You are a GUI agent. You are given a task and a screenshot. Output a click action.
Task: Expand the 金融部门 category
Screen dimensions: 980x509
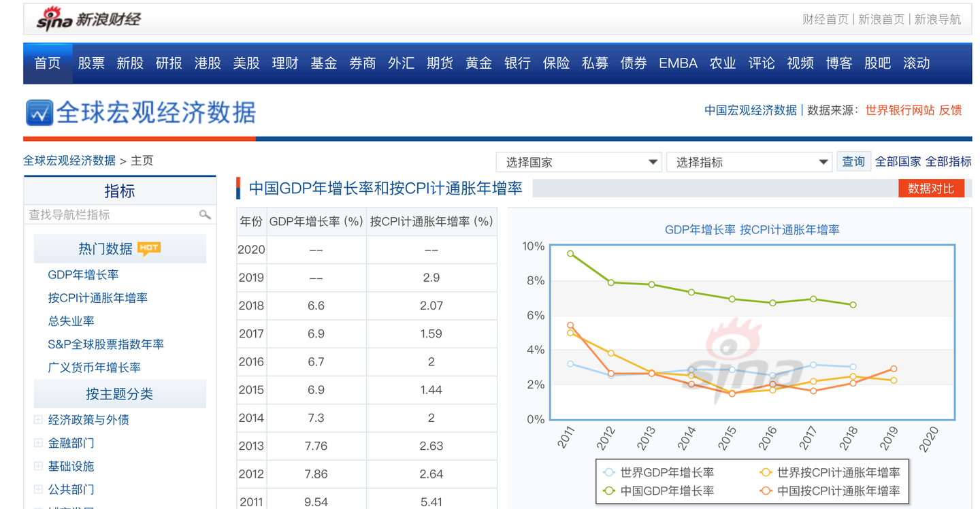click(x=38, y=443)
